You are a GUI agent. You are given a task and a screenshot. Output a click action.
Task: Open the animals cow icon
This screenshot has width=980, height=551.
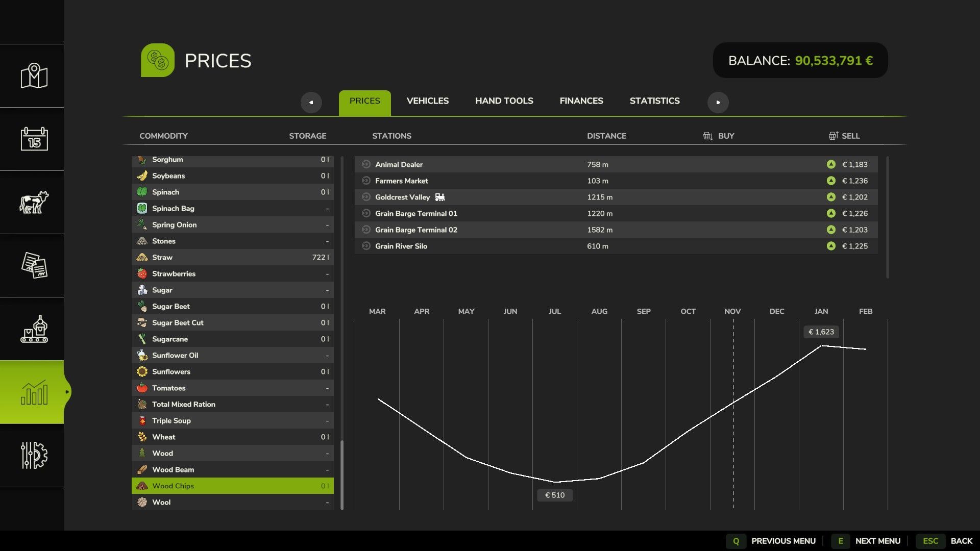34,203
